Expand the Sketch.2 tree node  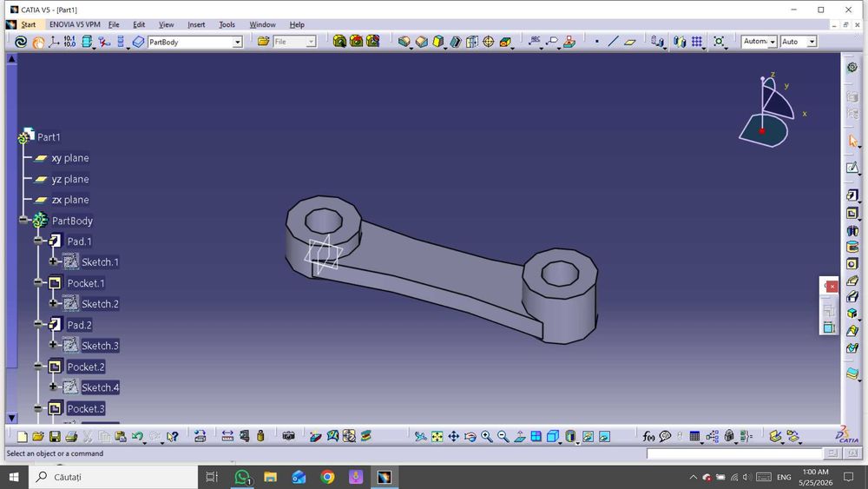53,303
